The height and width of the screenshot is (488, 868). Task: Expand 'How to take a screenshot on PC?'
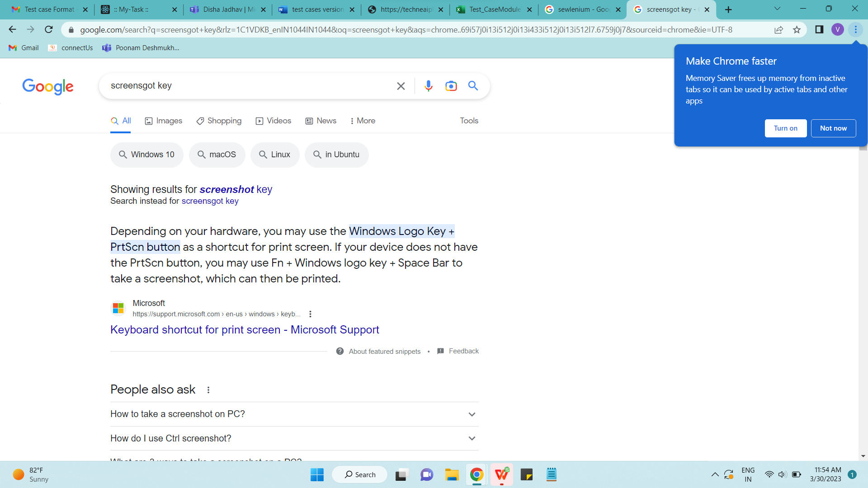coord(294,414)
